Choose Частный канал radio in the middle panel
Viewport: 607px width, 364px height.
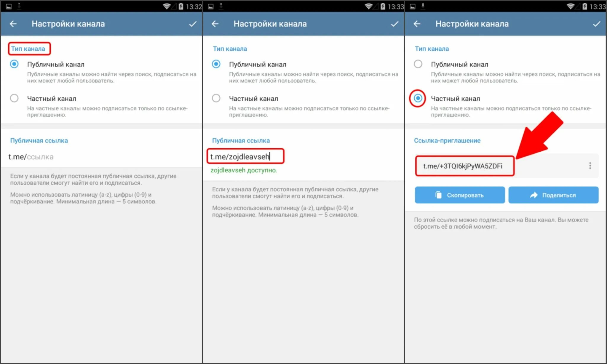point(216,98)
